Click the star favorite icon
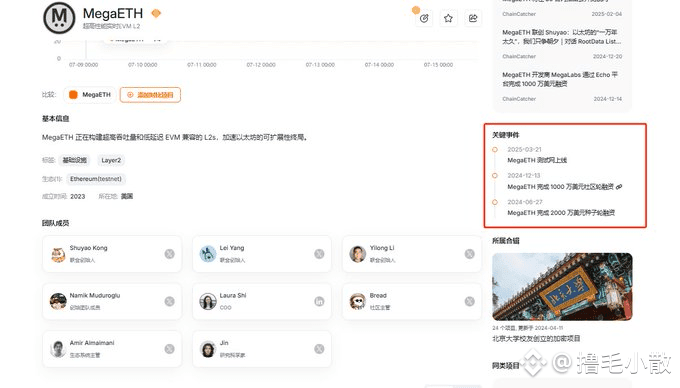The height and width of the screenshot is (388, 680). (x=448, y=18)
